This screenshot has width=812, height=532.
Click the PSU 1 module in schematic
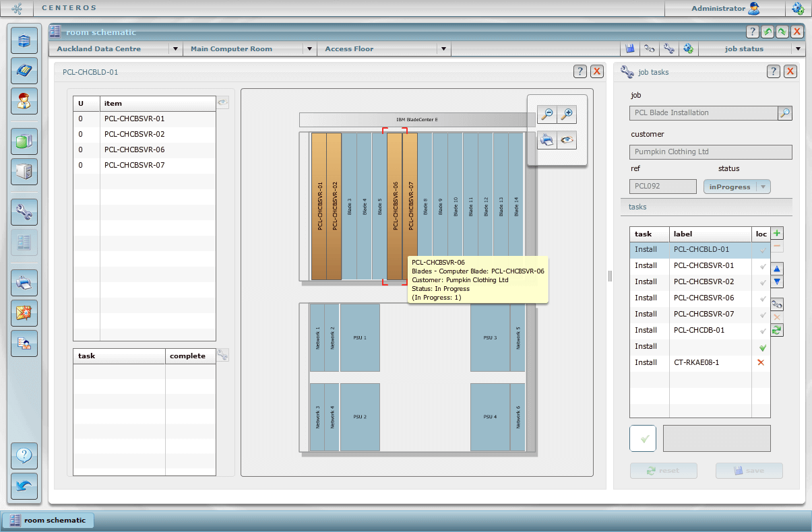click(x=360, y=337)
